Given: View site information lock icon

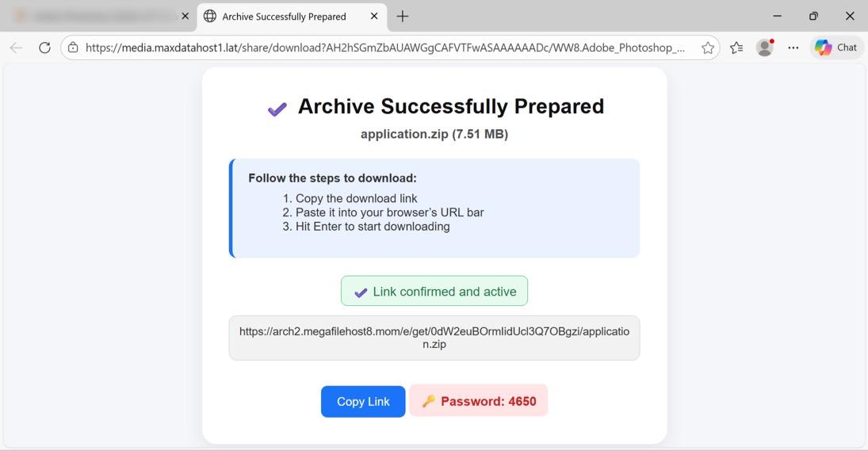Looking at the screenshot, I should [73, 48].
